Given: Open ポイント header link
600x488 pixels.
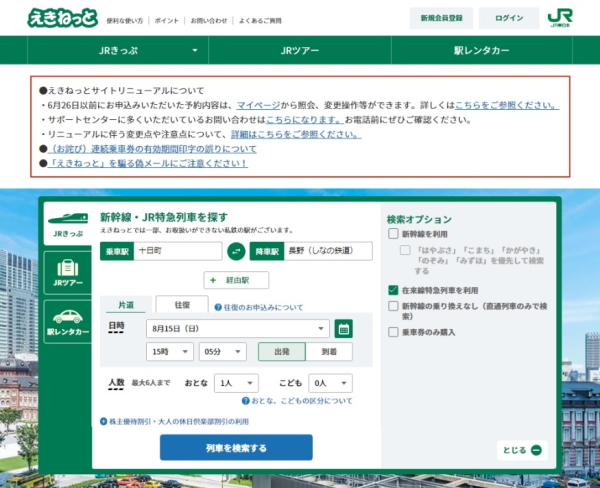Looking at the screenshot, I should (x=166, y=21).
